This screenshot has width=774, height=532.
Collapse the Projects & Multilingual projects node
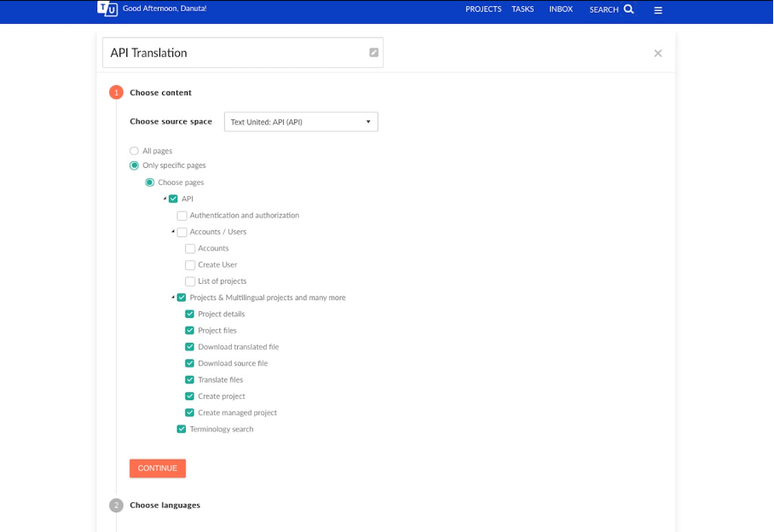pyautogui.click(x=173, y=297)
